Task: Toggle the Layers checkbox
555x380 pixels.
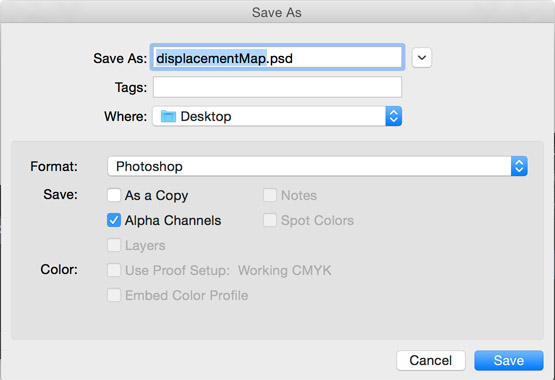Action: click(114, 245)
